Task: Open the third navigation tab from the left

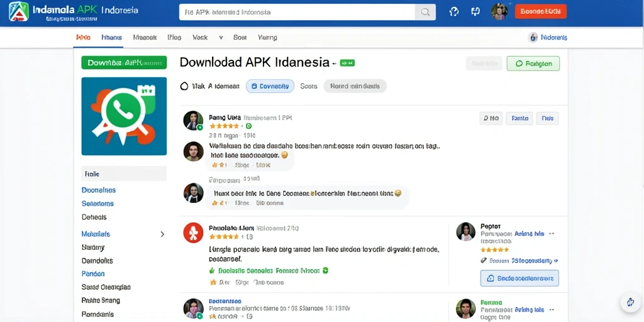Action: [145, 37]
